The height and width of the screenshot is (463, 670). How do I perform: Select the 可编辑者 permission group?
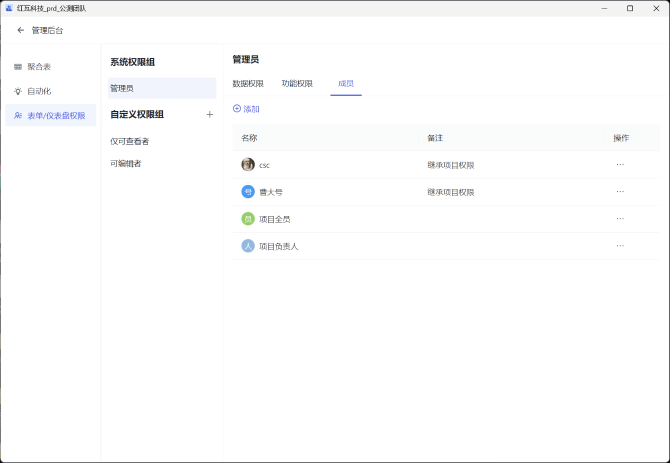pyautogui.click(x=126, y=164)
